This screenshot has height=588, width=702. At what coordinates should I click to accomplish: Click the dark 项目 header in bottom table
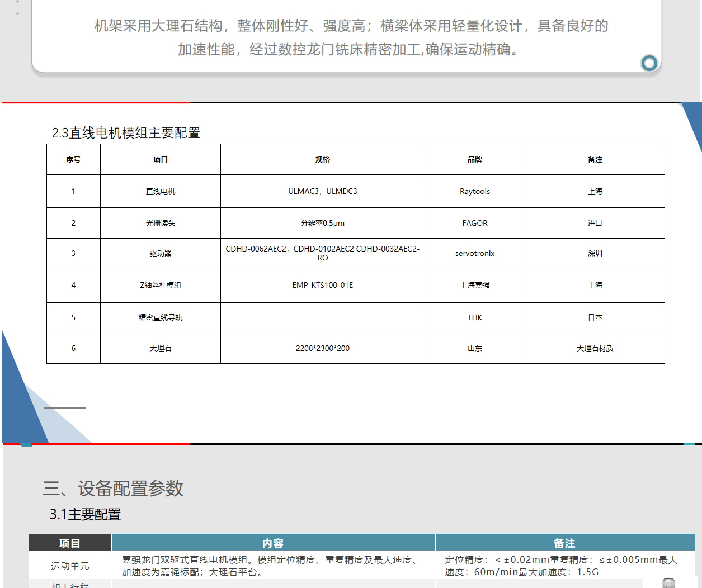pos(70,543)
